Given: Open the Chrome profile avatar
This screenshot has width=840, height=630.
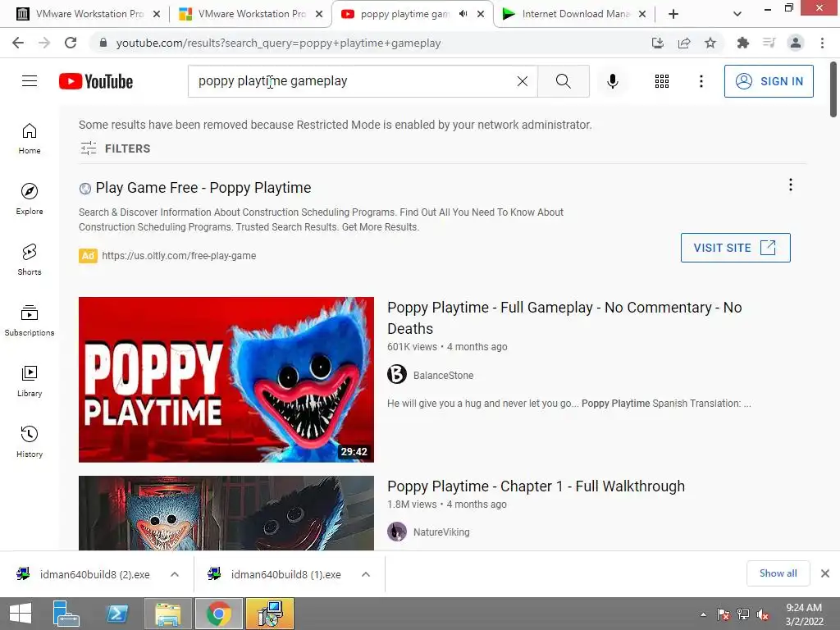Looking at the screenshot, I should click(x=796, y=43).
